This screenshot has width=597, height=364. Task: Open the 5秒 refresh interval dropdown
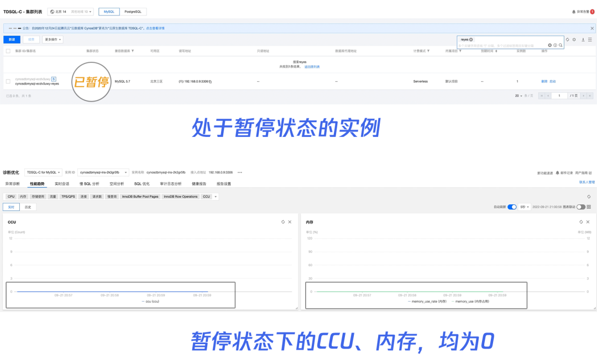(x=525, y=207)
